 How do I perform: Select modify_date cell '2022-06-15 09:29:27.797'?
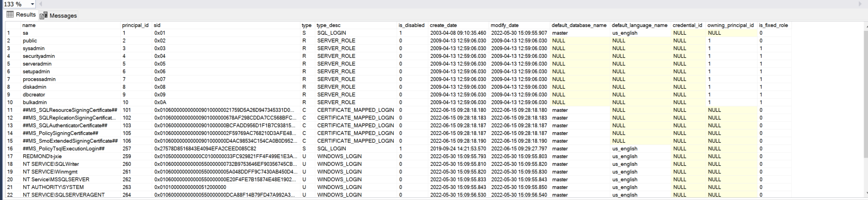pyautogui.click(x=519, y=149)
